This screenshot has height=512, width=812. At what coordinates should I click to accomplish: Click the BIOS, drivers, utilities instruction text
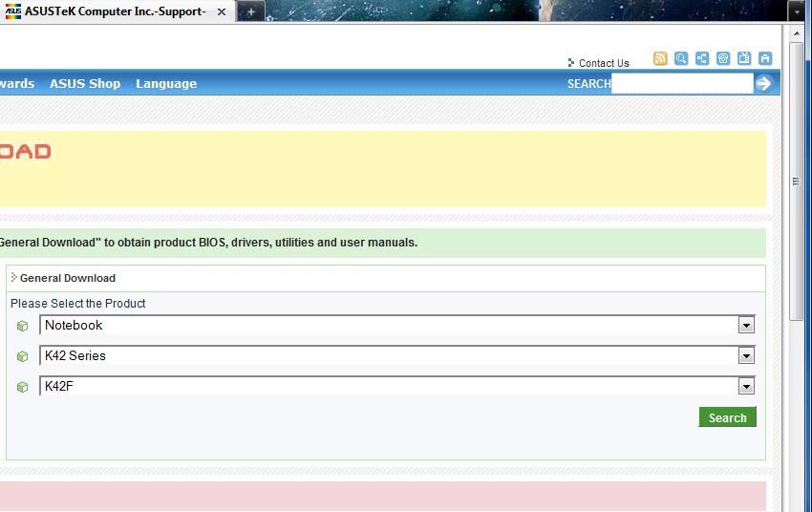[x=208, y=243]
